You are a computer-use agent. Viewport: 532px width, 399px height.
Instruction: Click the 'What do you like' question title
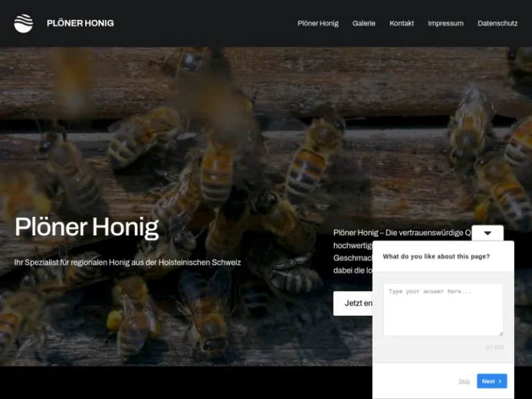[436, 256]
